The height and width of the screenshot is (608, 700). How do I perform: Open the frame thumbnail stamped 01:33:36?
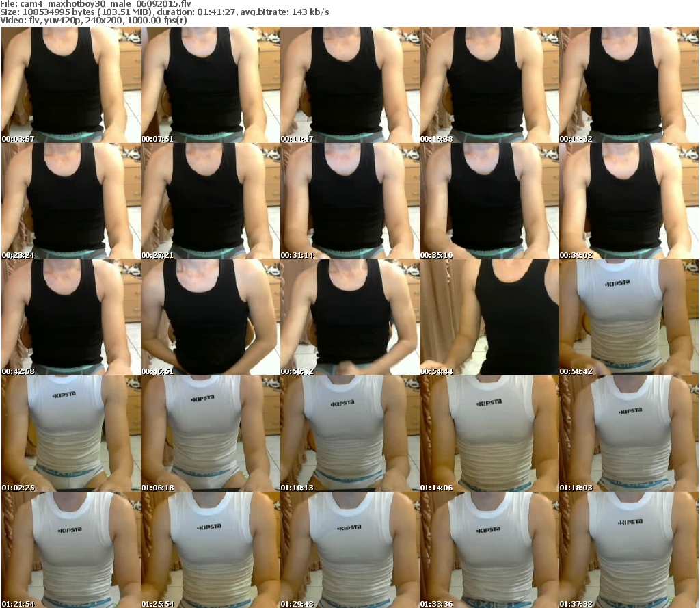coord(489,550)
